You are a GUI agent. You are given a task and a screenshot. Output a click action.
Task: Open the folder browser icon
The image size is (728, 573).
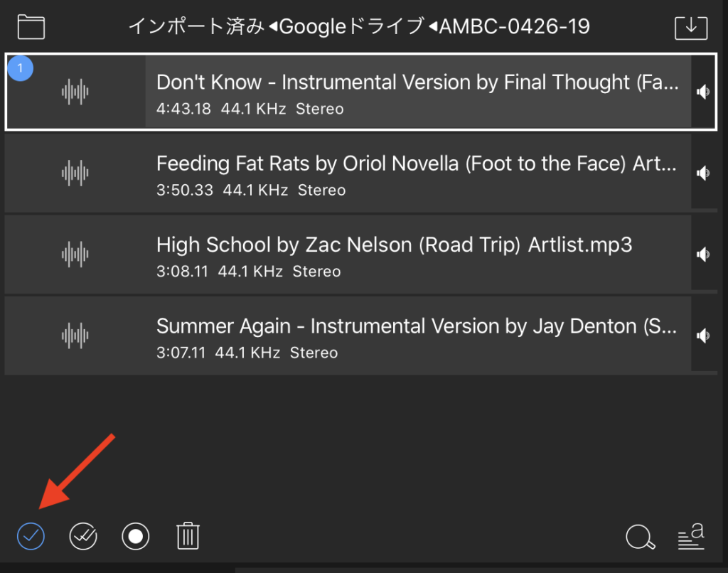(31, 27)
